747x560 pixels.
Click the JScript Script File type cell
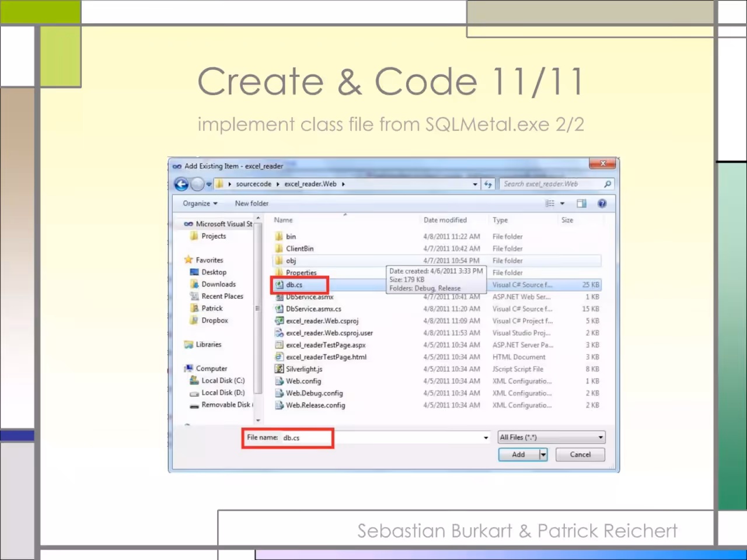[518, 369]
